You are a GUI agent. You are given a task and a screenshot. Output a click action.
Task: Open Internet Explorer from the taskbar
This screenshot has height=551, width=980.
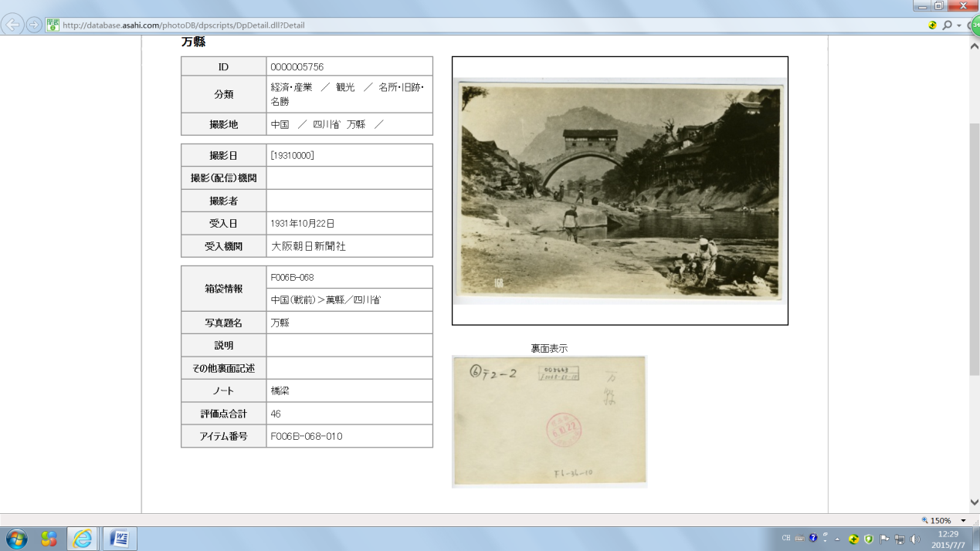click(x=82, y=538)
